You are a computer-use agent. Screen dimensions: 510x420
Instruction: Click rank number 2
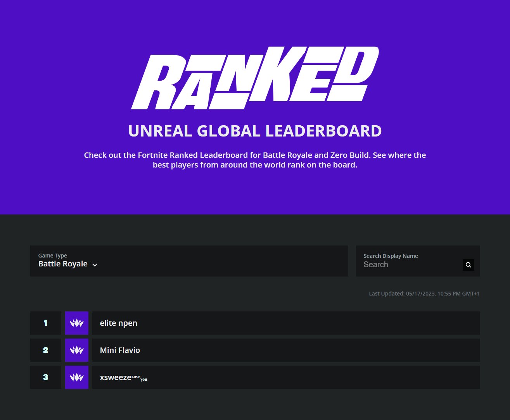pyautogui.click(x=46, y=350)
